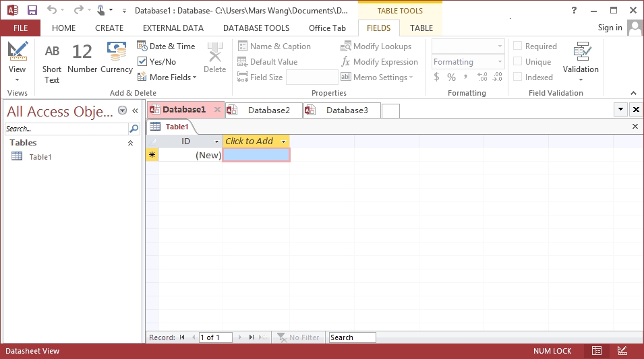Viewport: 644px width, 359px height.
Task: Open the FILE tab
Action: [x=20, y=28]
